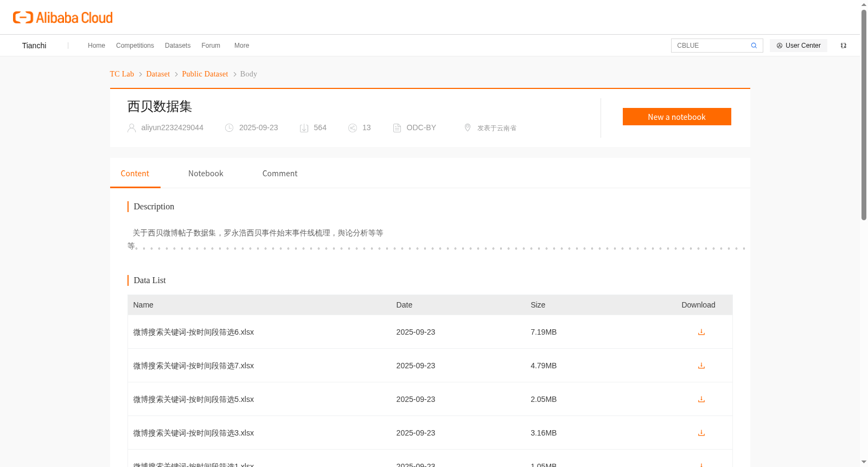Switch to the Content tab
This screenshot has height=467, width=868.
click(x=135, y=174)
